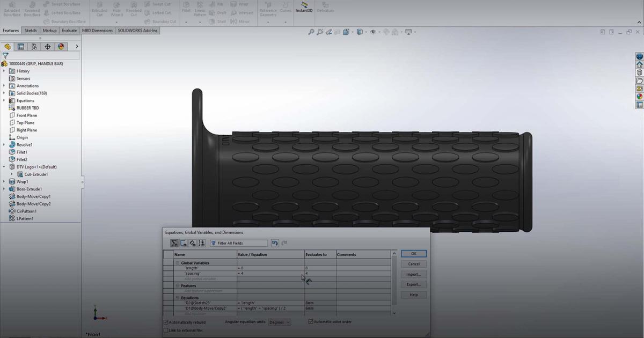
Task: Toggle Automatic solve order checkbox
Action: tap(311, 321)
